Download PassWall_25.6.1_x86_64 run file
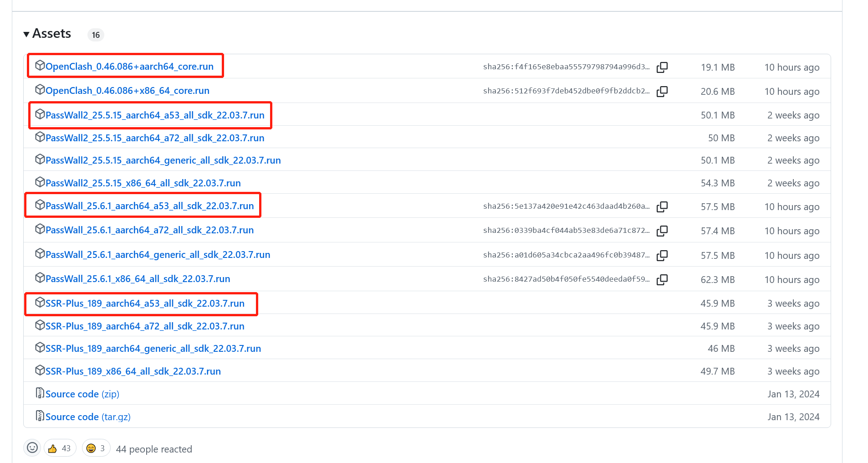Image resolution: width=868 pixels, height=463 pixels. 138,279
